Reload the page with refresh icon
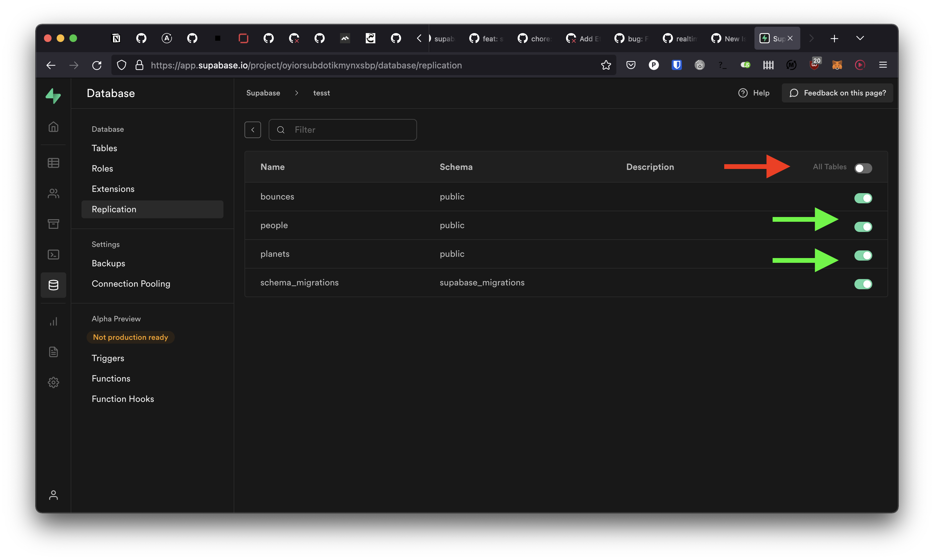Screen dimensions: 934x560 pos(97,65)
